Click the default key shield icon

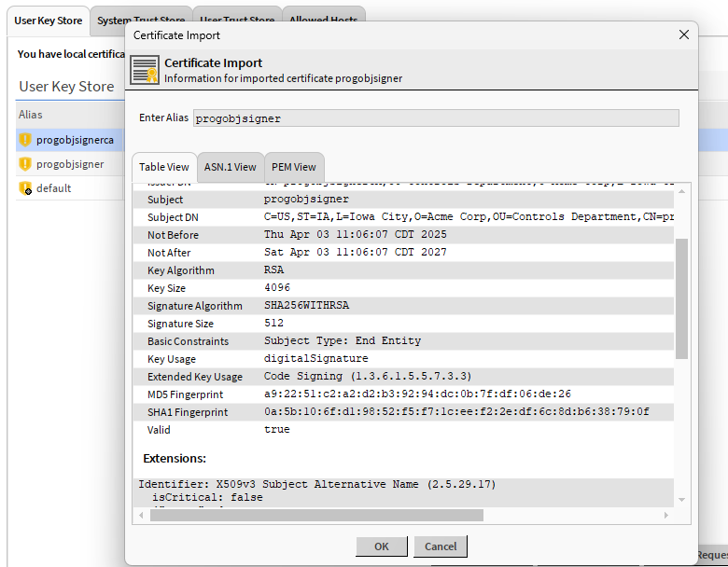pos(25,188)
